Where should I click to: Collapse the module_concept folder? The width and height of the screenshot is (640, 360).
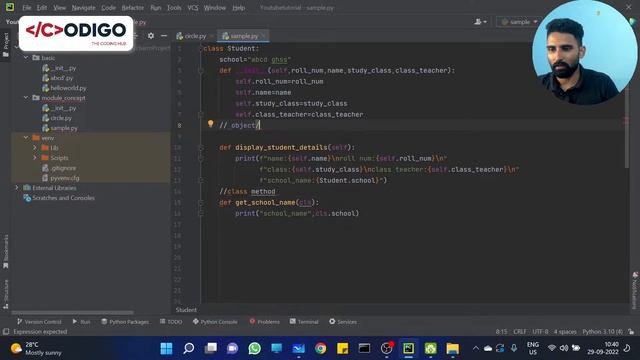[x=26, y=98]
